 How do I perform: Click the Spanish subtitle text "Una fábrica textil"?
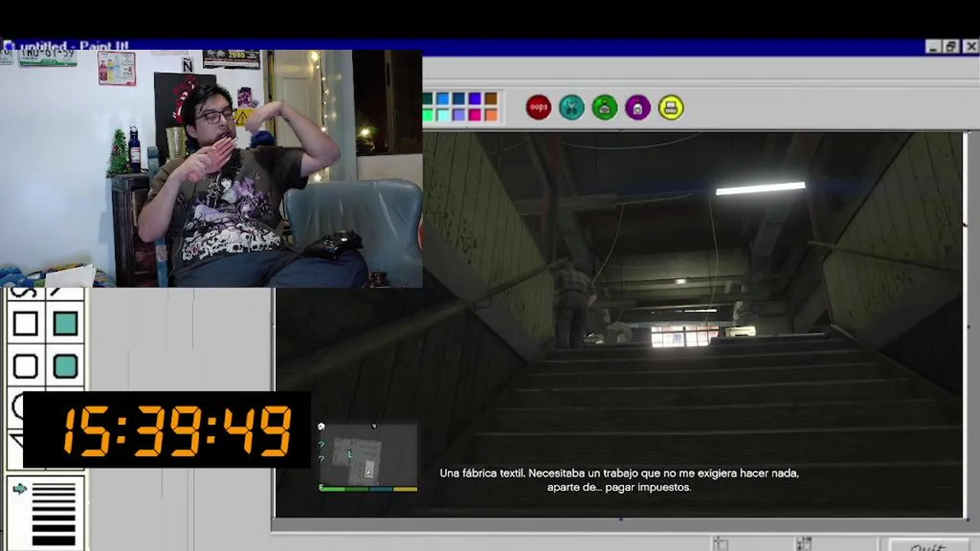(482, 473)
